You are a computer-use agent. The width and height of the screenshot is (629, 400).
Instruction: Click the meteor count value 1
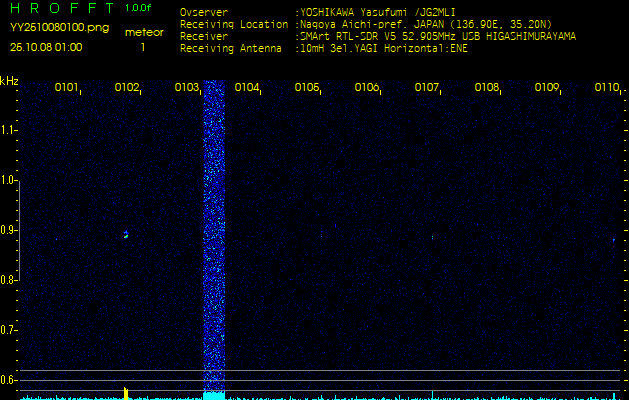(143, 47)
